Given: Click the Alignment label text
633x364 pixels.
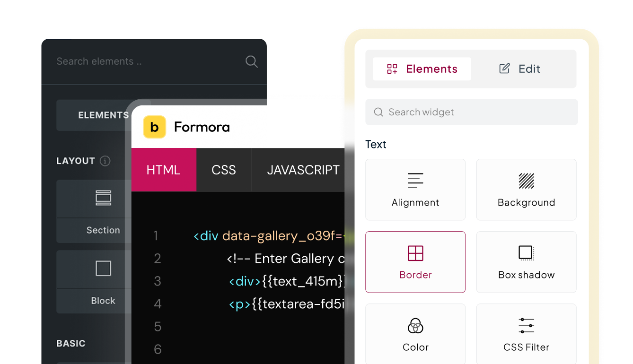Looking at the screenshot, I should coord(415,202).
